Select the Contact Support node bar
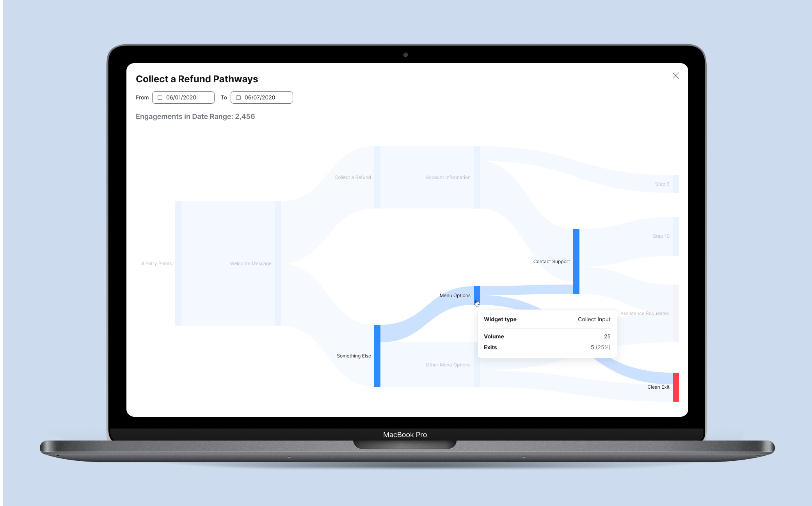 pos(576,261)
